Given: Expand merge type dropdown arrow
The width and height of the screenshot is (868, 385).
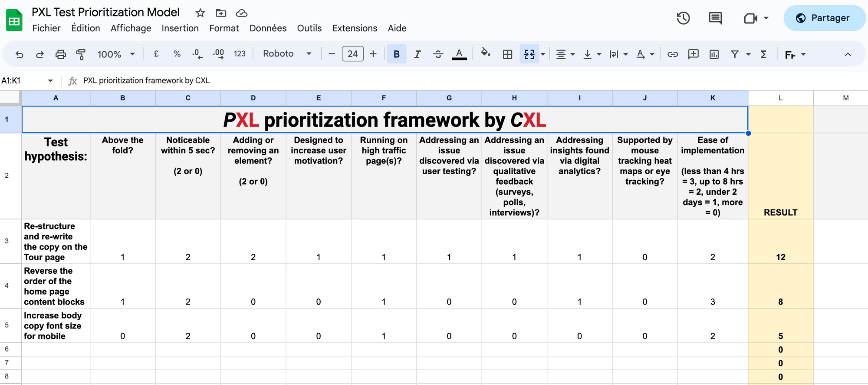Looking at the screenshot, I should click(x=542, y=54).
